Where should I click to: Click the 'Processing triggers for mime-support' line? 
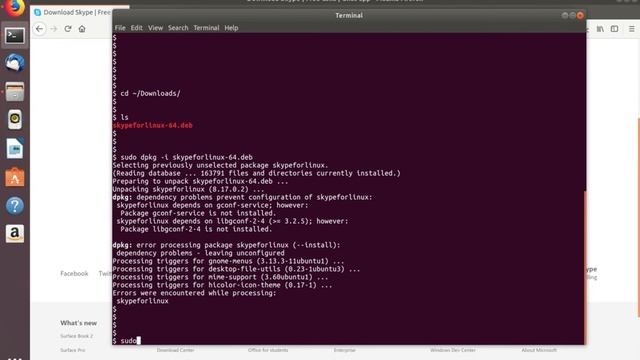220,277
